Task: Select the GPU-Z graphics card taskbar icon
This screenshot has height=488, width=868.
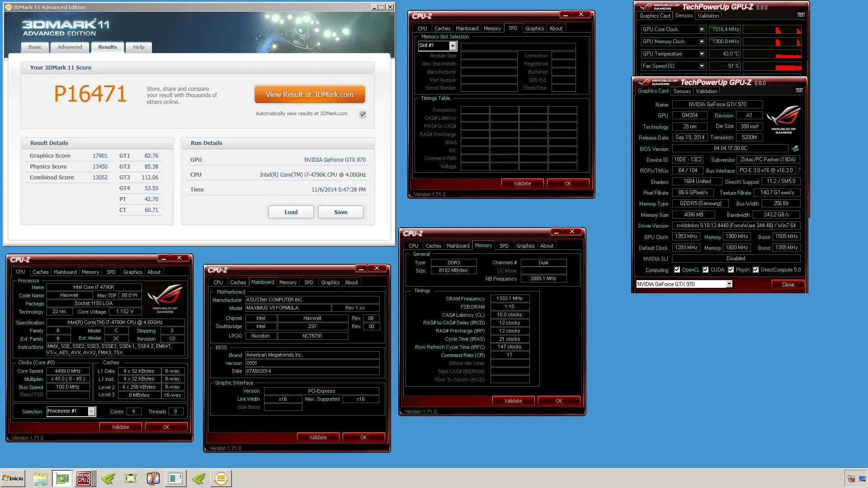Action: 62,479
